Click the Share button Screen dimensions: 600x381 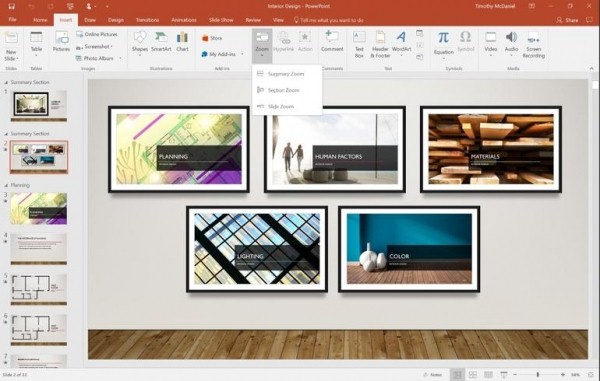(567, 20)
